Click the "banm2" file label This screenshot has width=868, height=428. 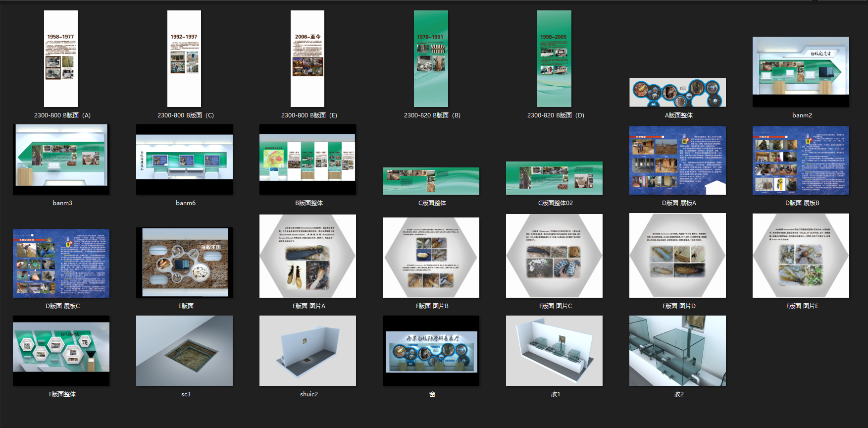pos(802,115)
